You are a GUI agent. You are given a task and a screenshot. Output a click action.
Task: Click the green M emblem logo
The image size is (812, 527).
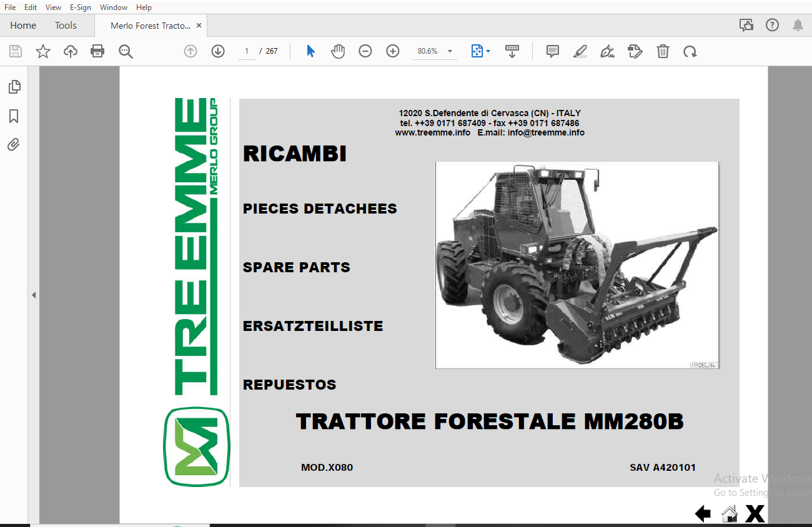(x=197, y=446)
